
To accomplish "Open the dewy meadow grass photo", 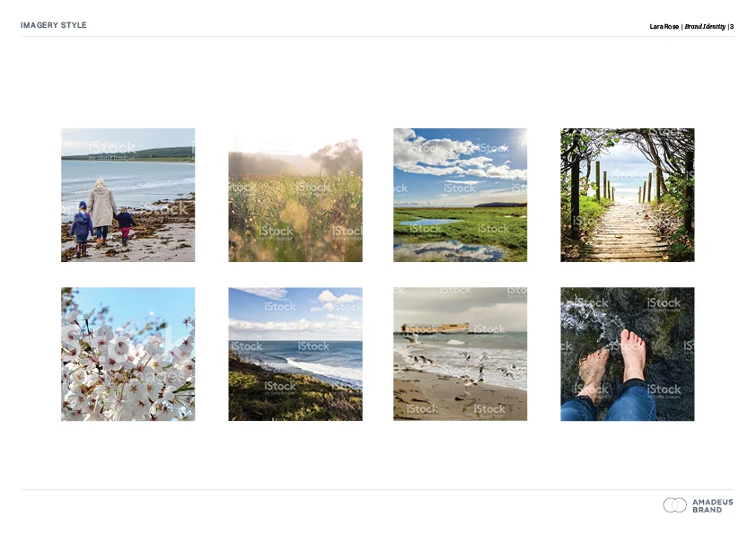I will pos(295,195).
